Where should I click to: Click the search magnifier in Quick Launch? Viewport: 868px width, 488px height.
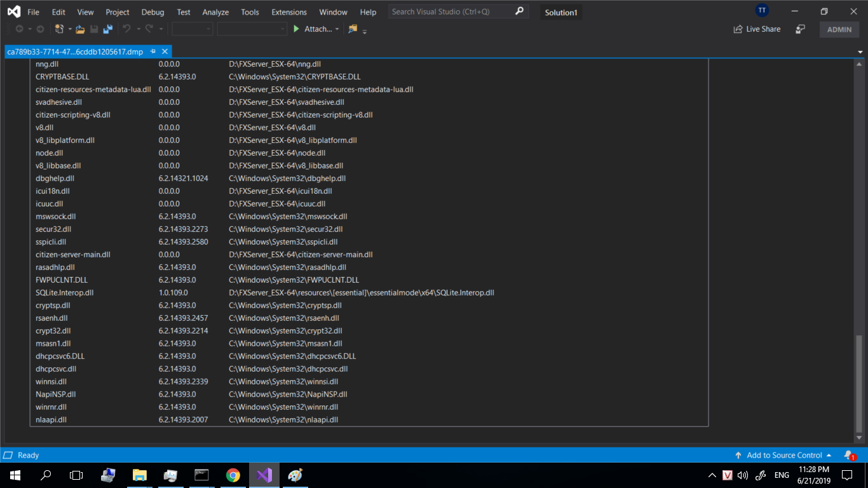(x=519, y=11)
